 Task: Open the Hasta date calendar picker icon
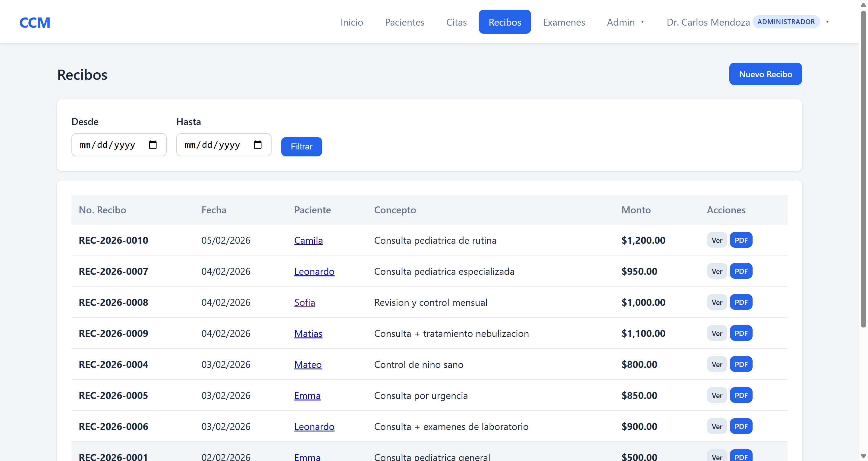(257, 145)
